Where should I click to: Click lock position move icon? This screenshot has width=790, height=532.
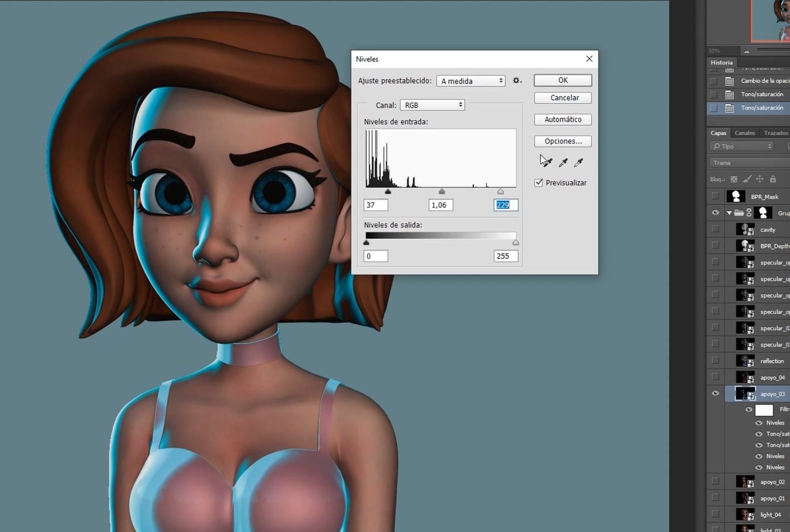(x=760, y=179)
